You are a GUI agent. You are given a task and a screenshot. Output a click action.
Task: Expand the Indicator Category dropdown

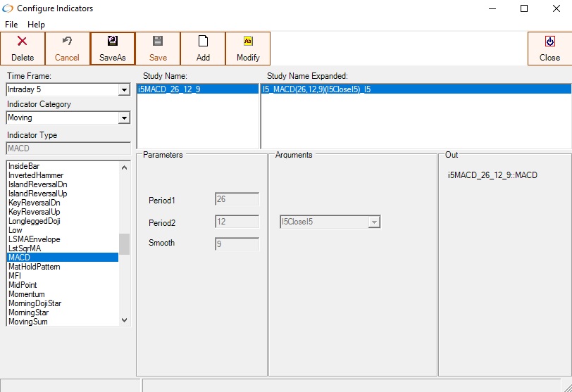(x=124, y=118)
